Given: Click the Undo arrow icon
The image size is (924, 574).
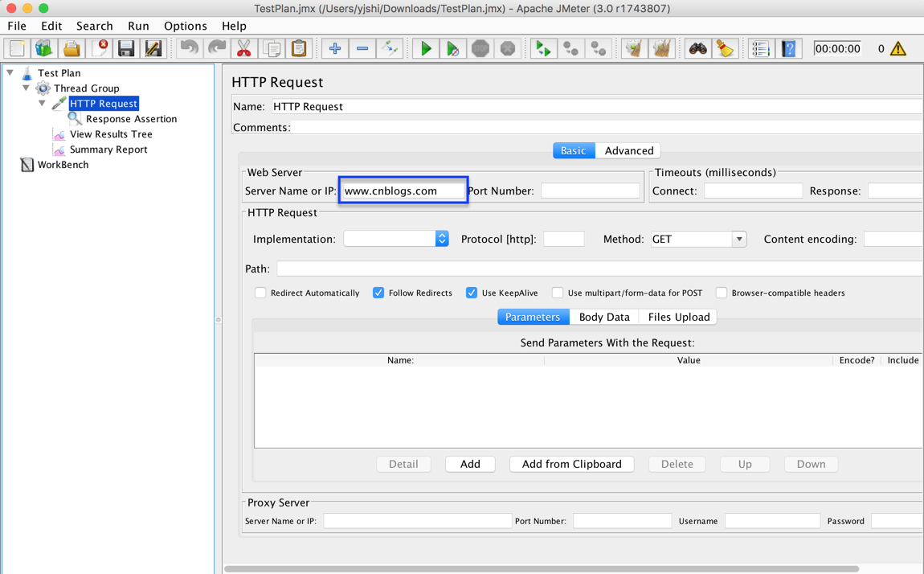Looking at the screenshot, I should [190, 49].
